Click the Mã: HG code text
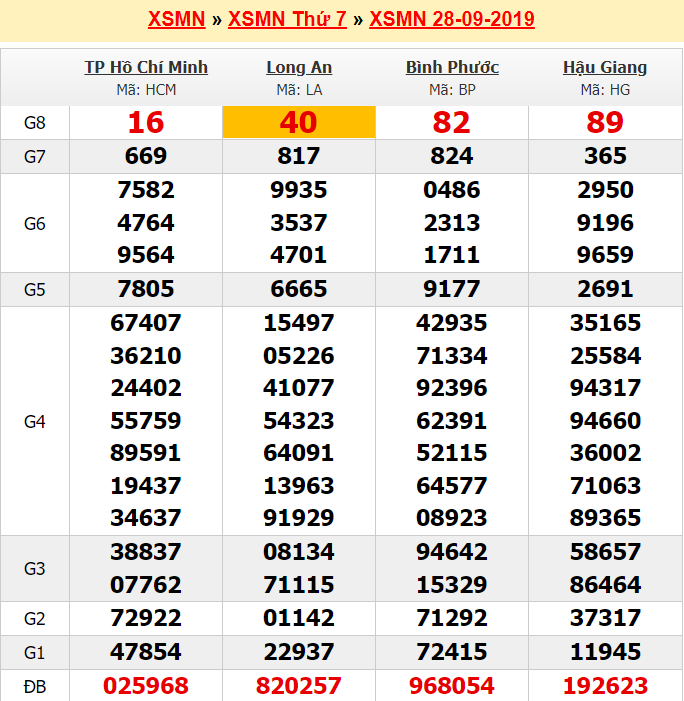 point(605,90)
